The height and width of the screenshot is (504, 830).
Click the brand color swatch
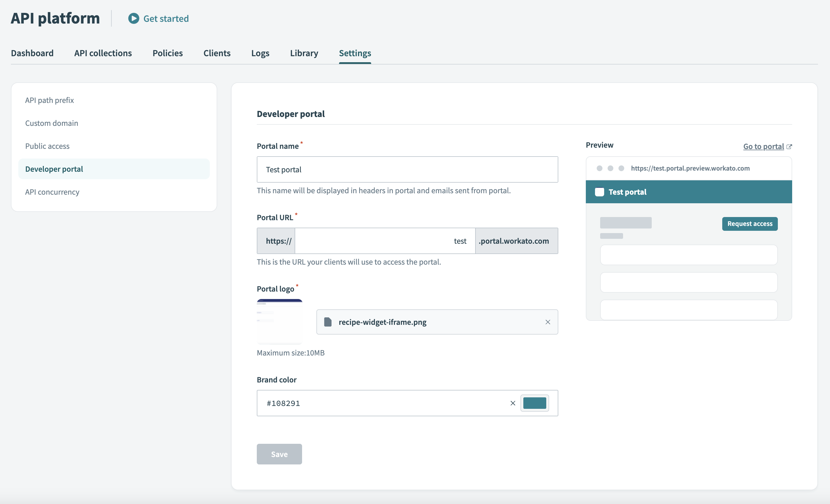[534, 403]
